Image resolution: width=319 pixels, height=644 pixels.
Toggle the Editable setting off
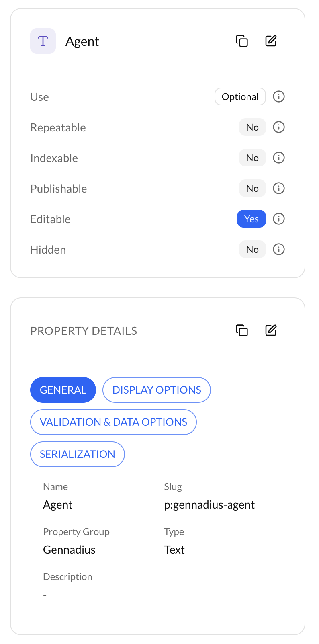point(252,219)
